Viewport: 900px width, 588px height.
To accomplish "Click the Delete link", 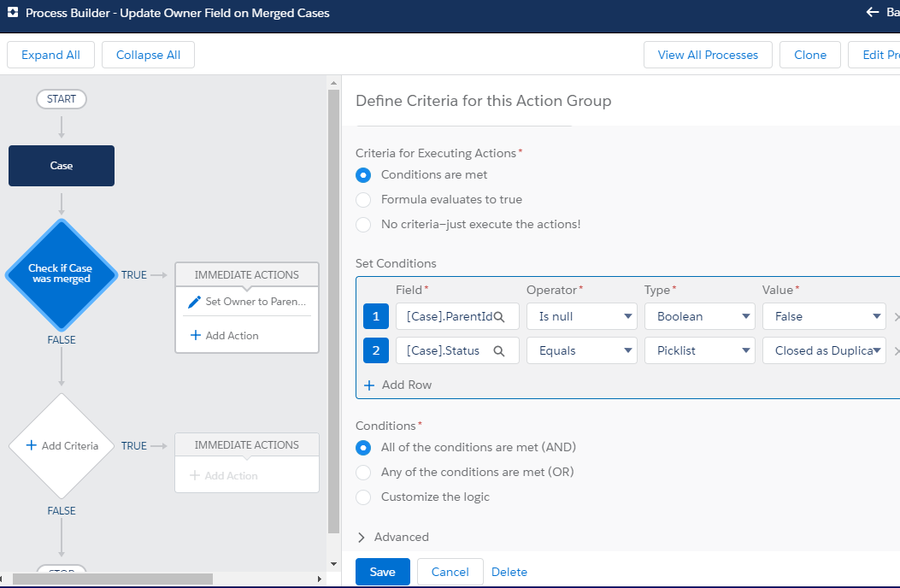I will [509, 572].
